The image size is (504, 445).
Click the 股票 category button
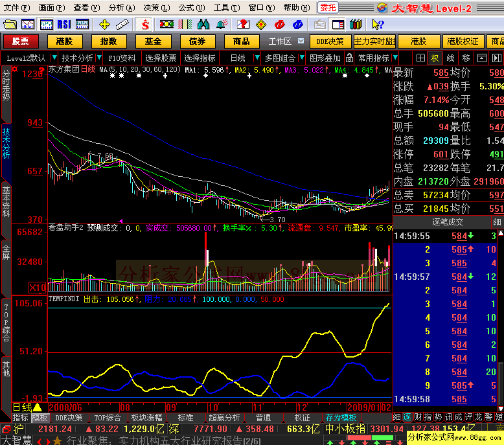pos(21,41)
